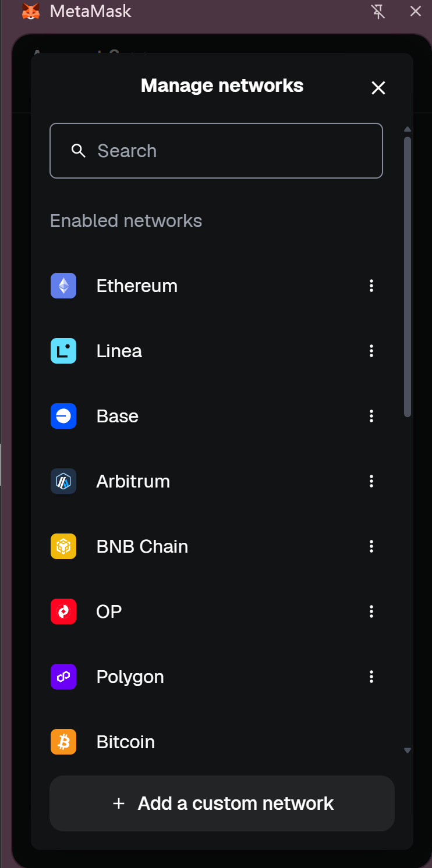Click the scrollbar down arrow
The image size is (432, 868).
pyautogui.click(x=408, y=750)
